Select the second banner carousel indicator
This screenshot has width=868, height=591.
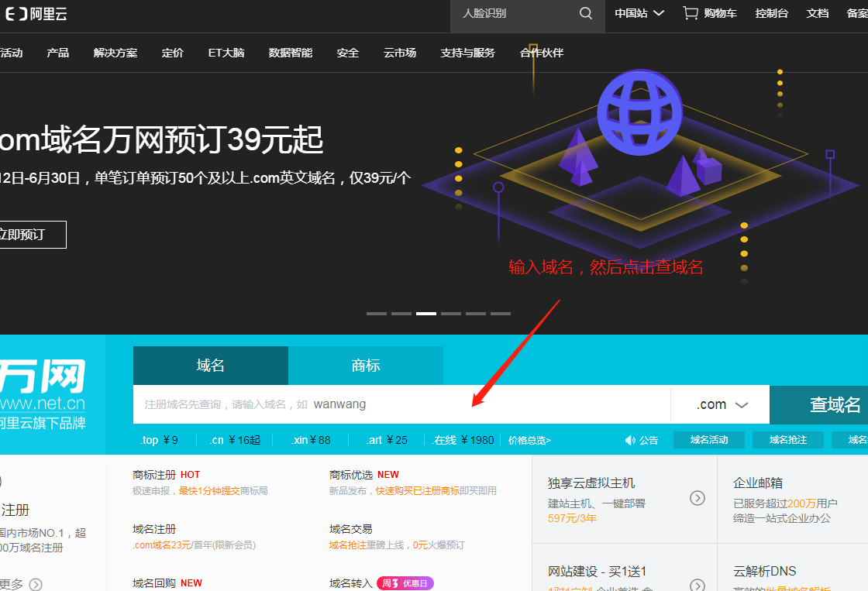point(401,314)
